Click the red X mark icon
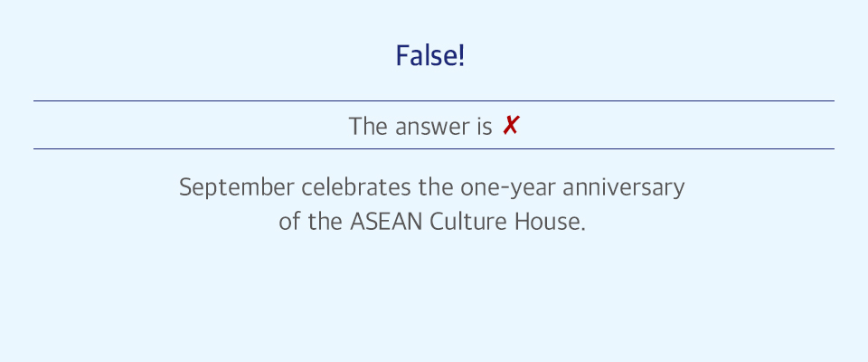This screenshot has height=362, width=868. 510,126
